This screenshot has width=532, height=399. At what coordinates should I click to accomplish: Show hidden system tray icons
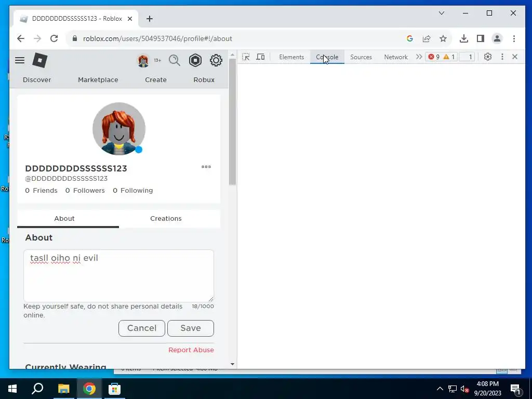[440, 389]
